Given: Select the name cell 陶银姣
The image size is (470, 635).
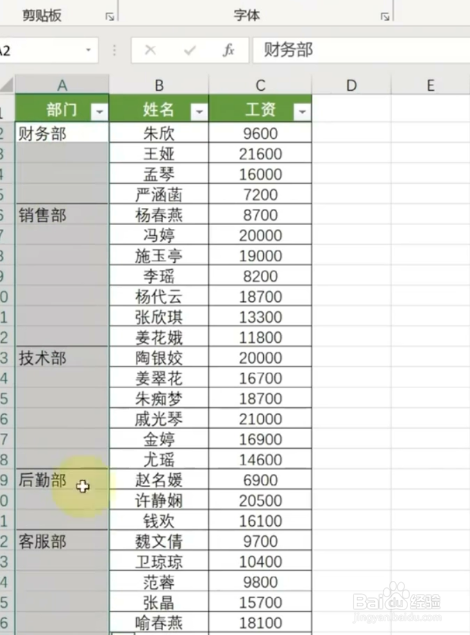Looking at the screenshot, I should [x=159, y=357].
